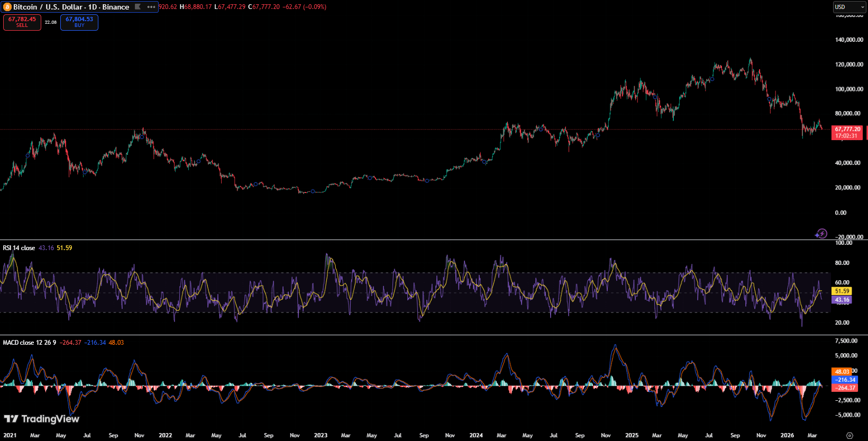Click the blue -216.34 MACD value label
This screenshot has height=441, width=868.
tap(845, 380)
